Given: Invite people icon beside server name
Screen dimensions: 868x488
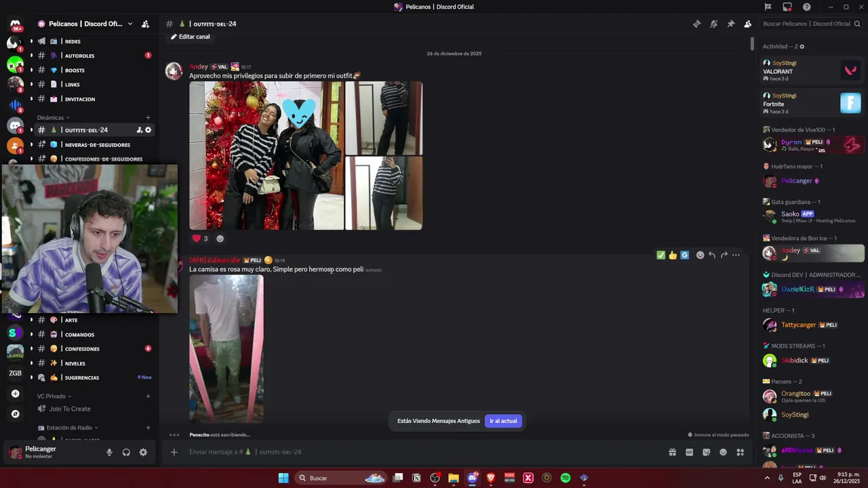Looking at the screenshot, I should tap(145, 24).
